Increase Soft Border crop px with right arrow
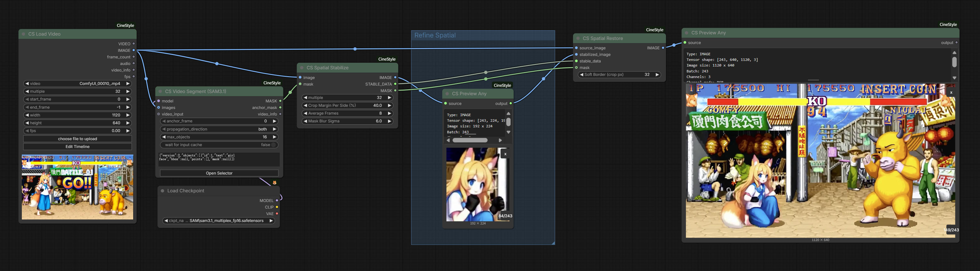 (657, 75)
